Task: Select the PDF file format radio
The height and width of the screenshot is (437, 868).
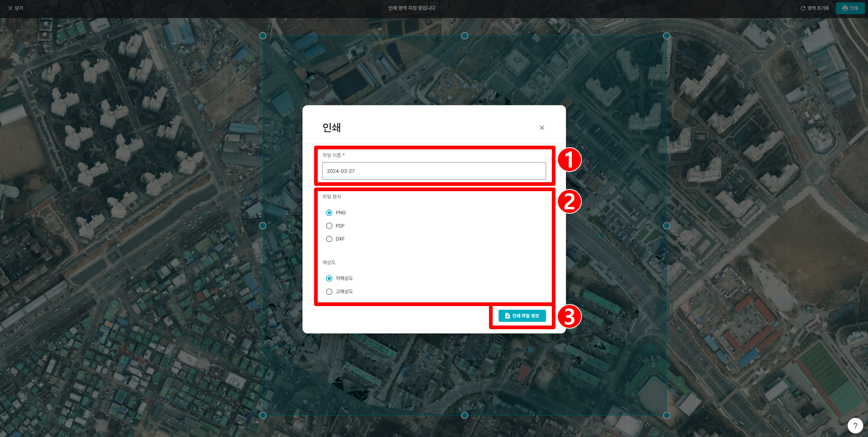Action: 329,226
